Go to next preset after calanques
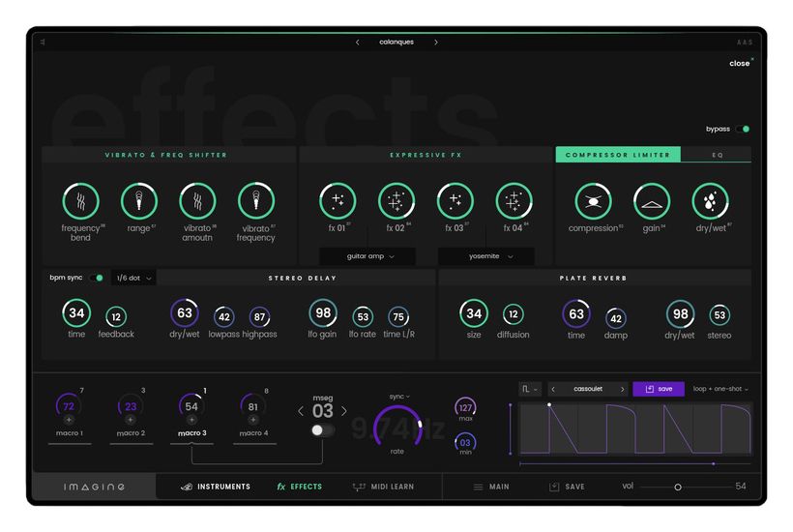The height and width of the screenshot is (532, 793). [436, 43]
